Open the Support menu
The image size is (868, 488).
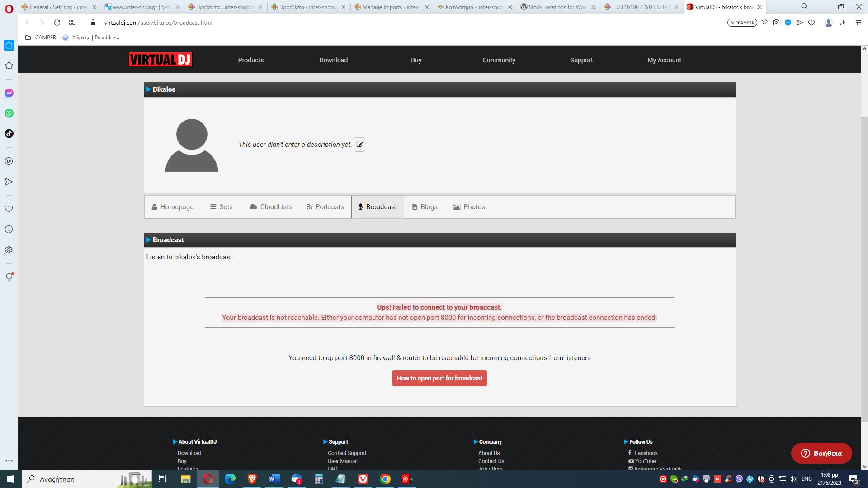click(x=581, y=60)
